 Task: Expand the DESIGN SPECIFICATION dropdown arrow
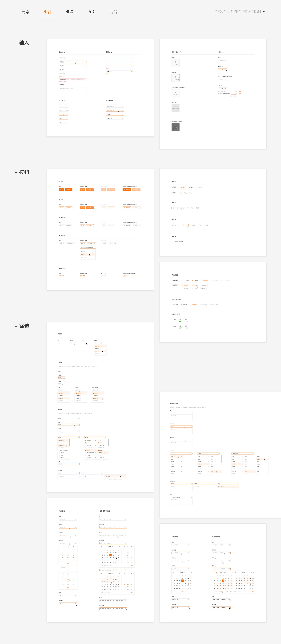[x=264, y=12]
